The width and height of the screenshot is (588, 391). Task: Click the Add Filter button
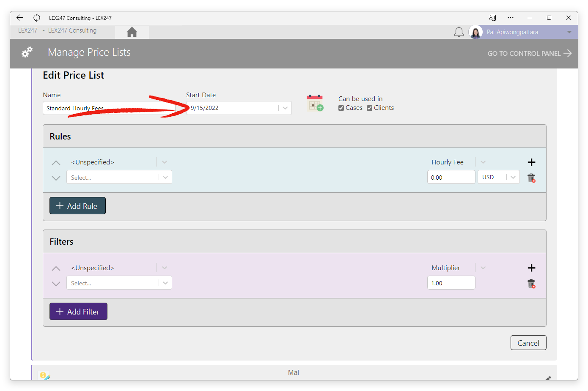click(x=78, y=312)
